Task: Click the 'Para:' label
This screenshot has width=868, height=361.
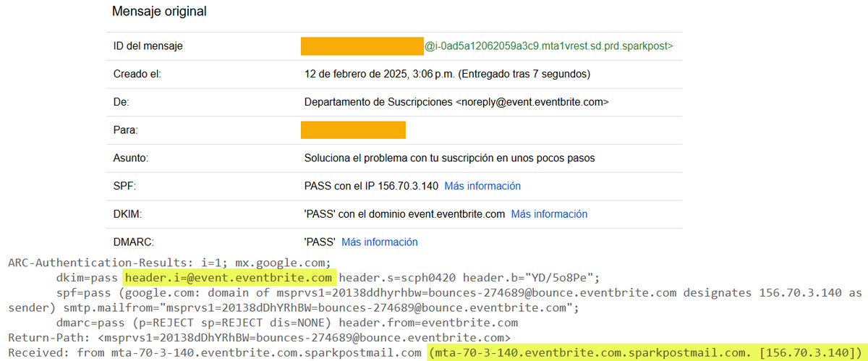Action: point(126,130)
